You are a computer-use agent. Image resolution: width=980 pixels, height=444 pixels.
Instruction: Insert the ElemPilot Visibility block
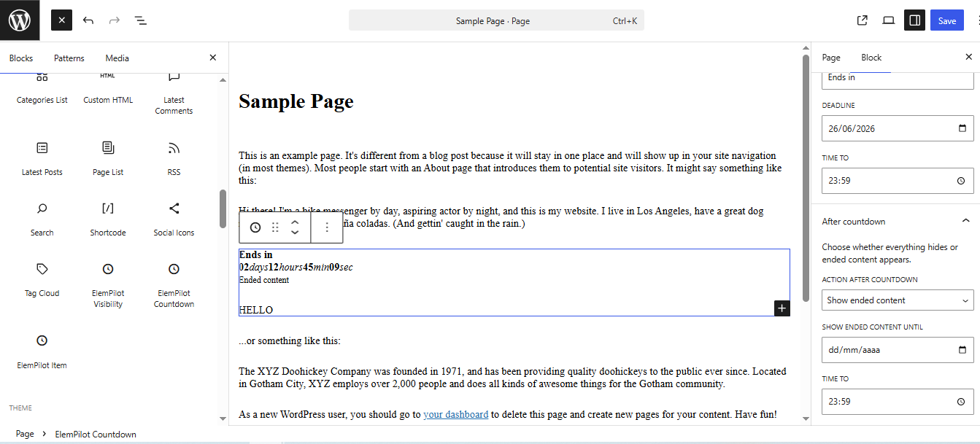point(108,285)
